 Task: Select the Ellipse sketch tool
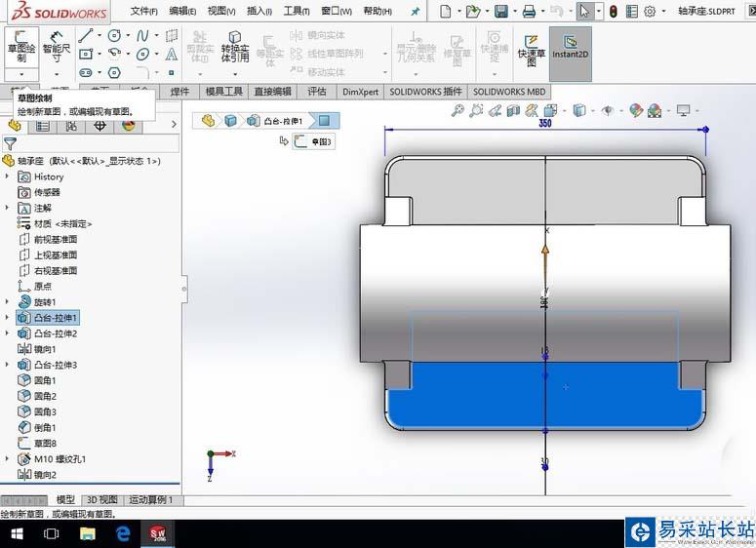point(142,54)
